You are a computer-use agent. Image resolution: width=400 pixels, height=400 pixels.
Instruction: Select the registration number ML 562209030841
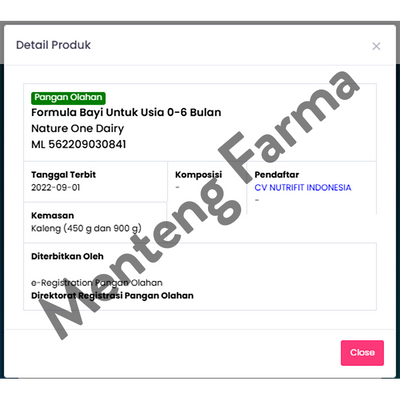tap(79, 144)
